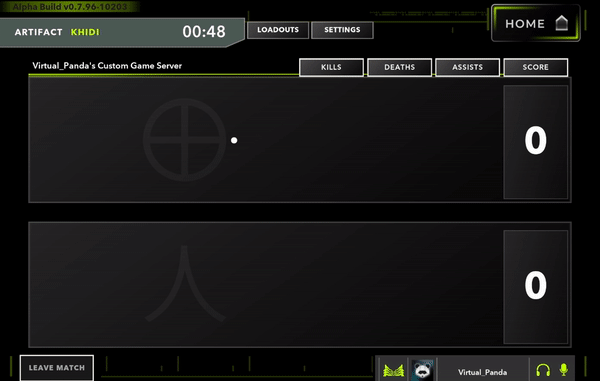Open the LOADOUTS menu
Viewport: 600px width, 381px height.
click(278, 30)
